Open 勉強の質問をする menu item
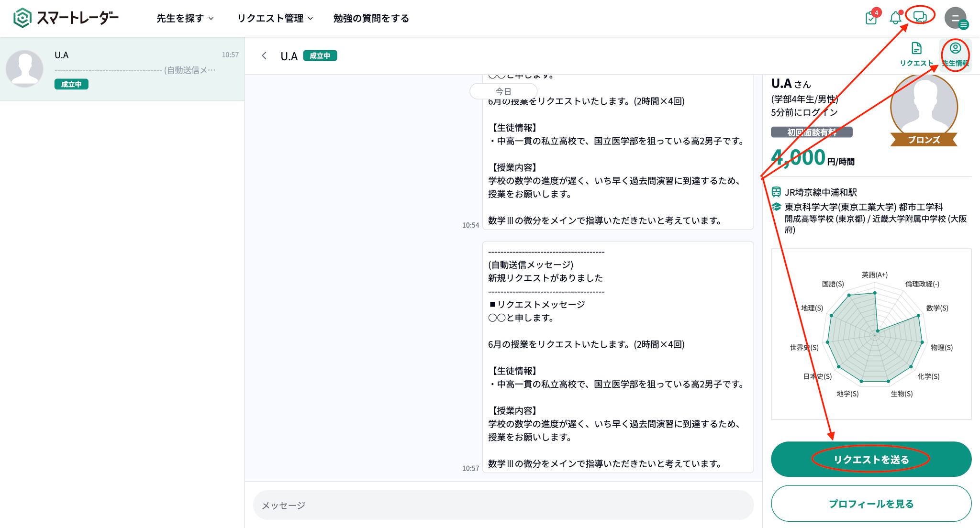 371,18
